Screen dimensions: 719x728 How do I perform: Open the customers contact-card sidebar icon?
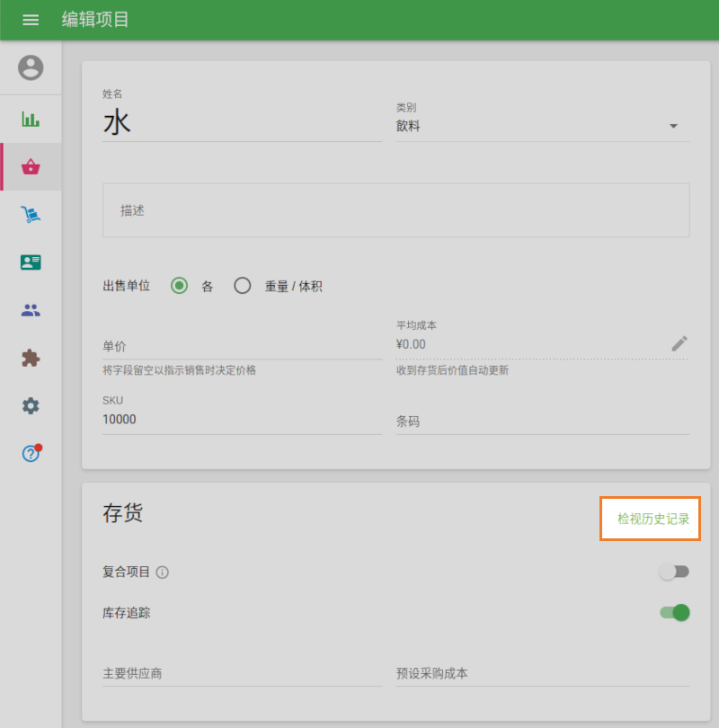coord(31,262)
